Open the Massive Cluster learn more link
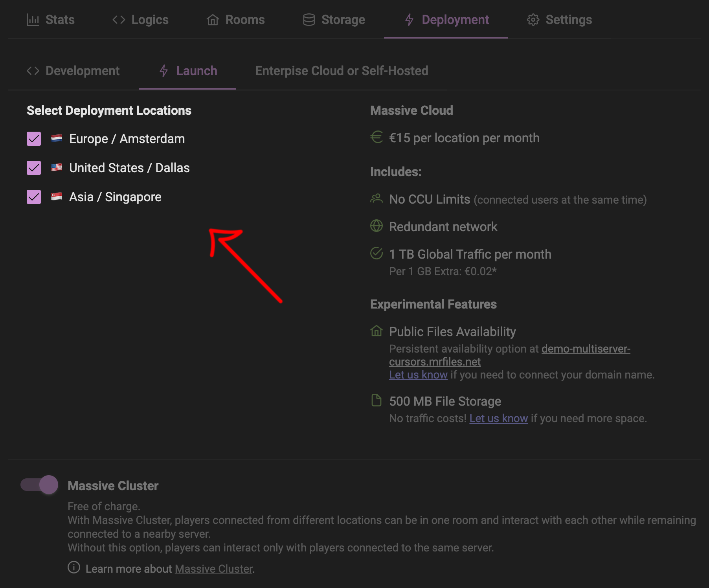This screenshot has width=709, height=588. pyautogui.click(x=213, y=569)
